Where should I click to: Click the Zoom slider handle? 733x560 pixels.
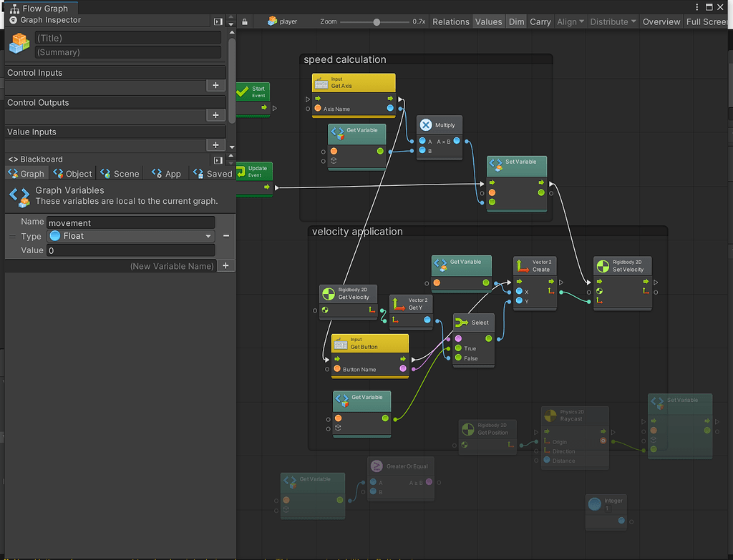tap(377, 22)
